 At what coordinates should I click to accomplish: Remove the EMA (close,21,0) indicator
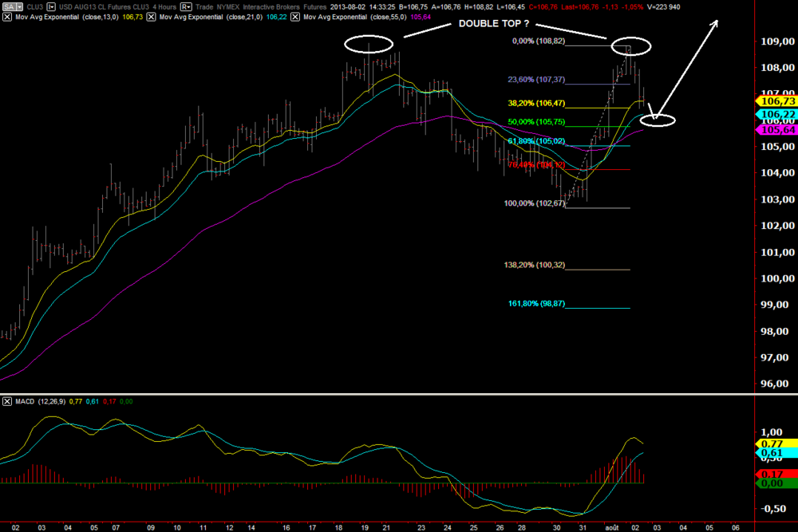point(151,18)
